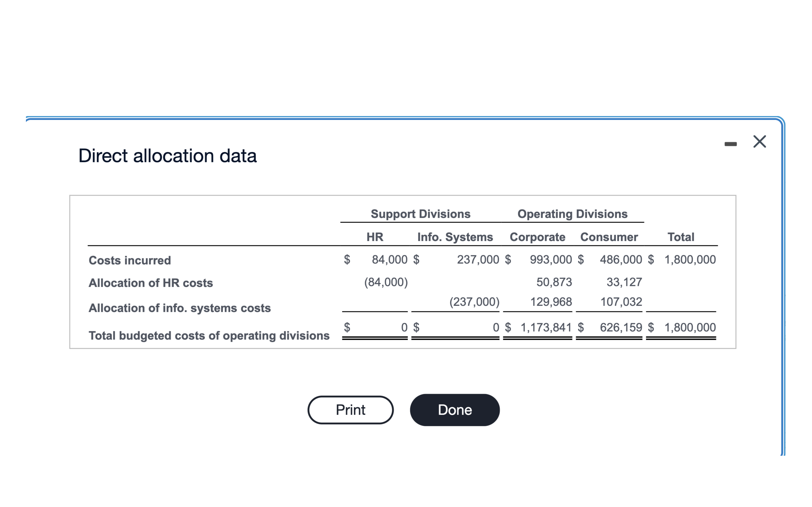Click the Corporate column header
Viewport: 812px width, 507px height.
(537, 237)
